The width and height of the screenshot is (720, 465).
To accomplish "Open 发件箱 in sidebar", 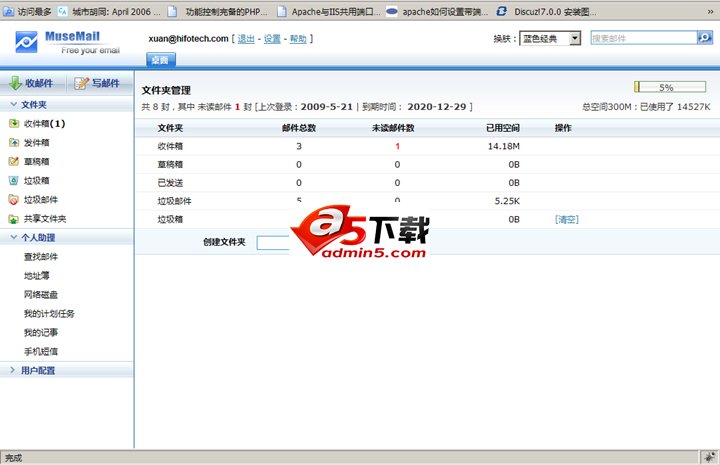I will click(x=37, y=142).
